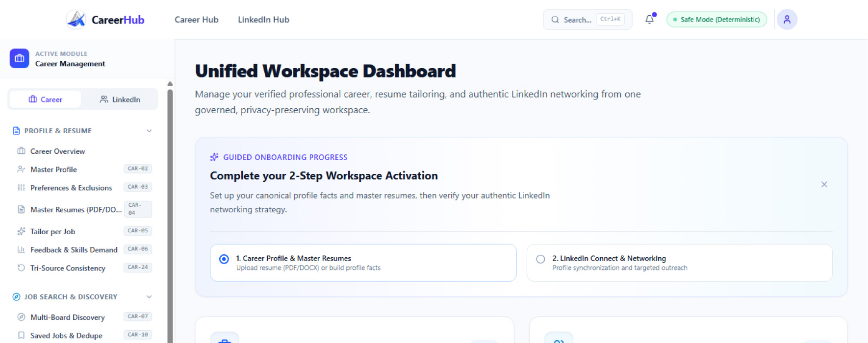868x343 pixels.
Task: Click the CareerHub logo icon
Action: tap(76, 20)
